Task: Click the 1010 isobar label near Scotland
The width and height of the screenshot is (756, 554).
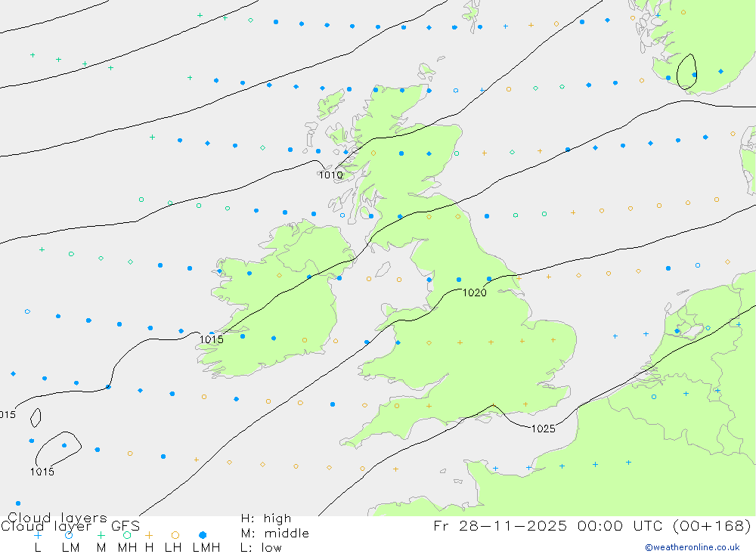Action: click(x=331, y=175)
